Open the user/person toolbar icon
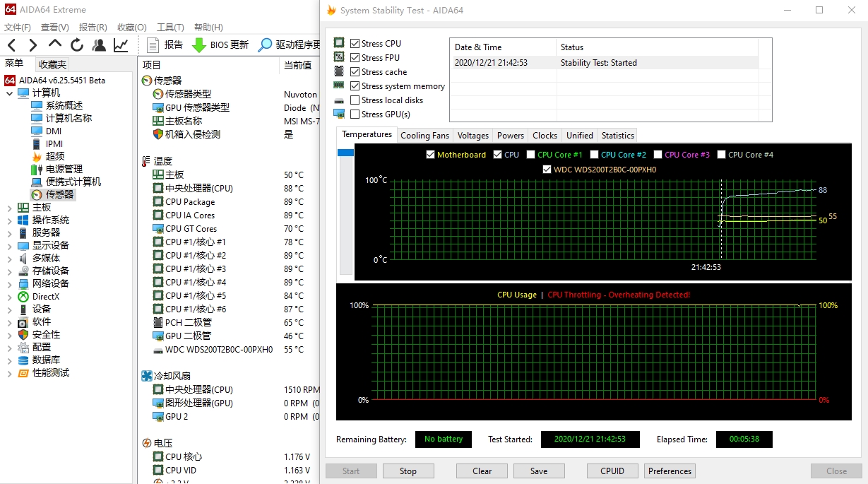 tap(99, 45)
